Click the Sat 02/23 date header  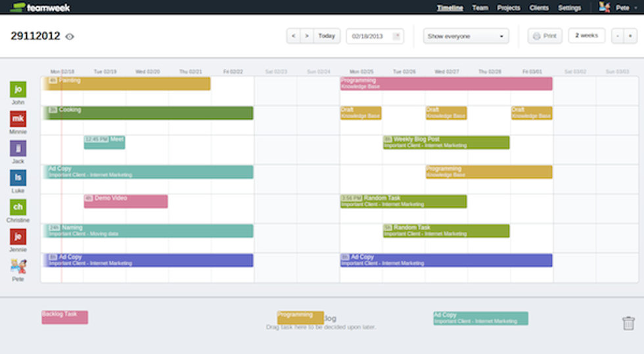276,72
